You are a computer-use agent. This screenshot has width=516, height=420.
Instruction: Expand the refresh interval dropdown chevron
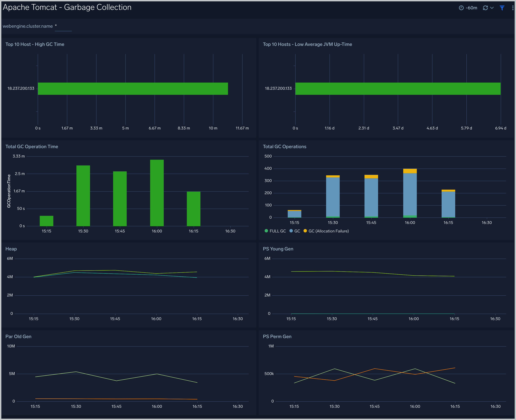pos(492,8)
